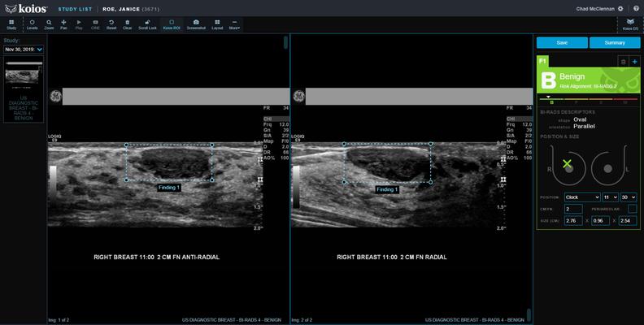Click the Summary button

point(615,42)
